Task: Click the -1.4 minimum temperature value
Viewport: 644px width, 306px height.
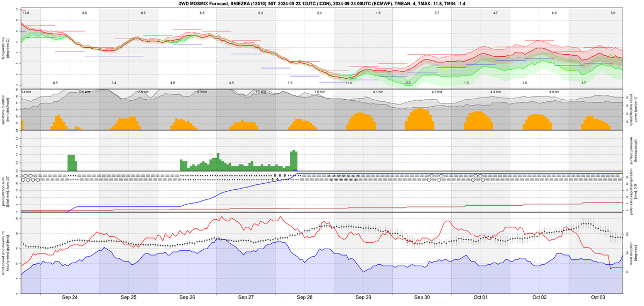Action: [x=348, y=83]
